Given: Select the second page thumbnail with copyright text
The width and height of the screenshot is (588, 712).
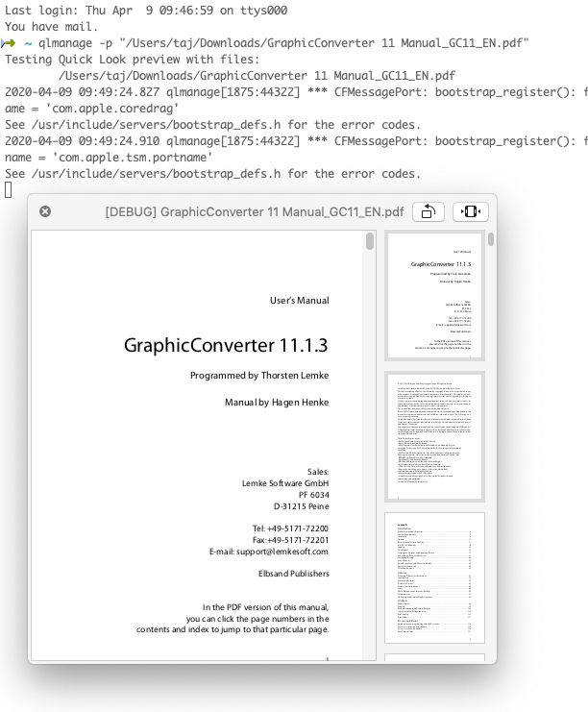Looking at the screenshot, I should pyautogui.click(x=434, y=437).
